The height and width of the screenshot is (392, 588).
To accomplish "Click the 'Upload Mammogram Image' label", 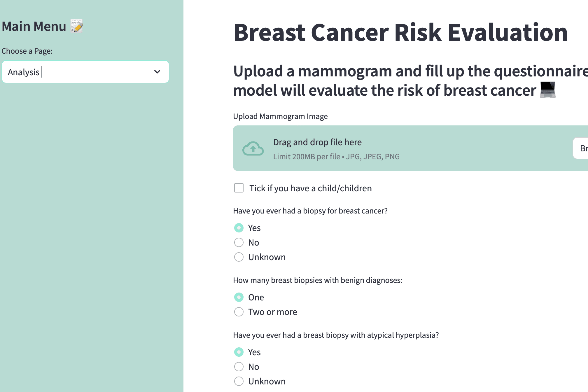I will click(x=280, y=116).
